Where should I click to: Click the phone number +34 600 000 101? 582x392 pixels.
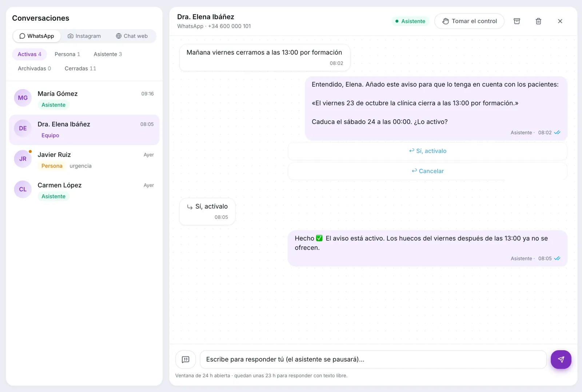[x=230, y=26]
